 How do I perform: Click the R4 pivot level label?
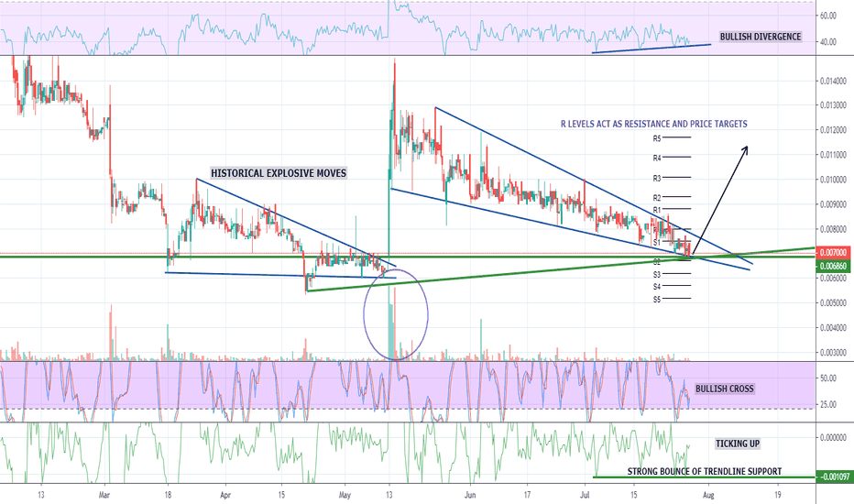click(657, 158)
